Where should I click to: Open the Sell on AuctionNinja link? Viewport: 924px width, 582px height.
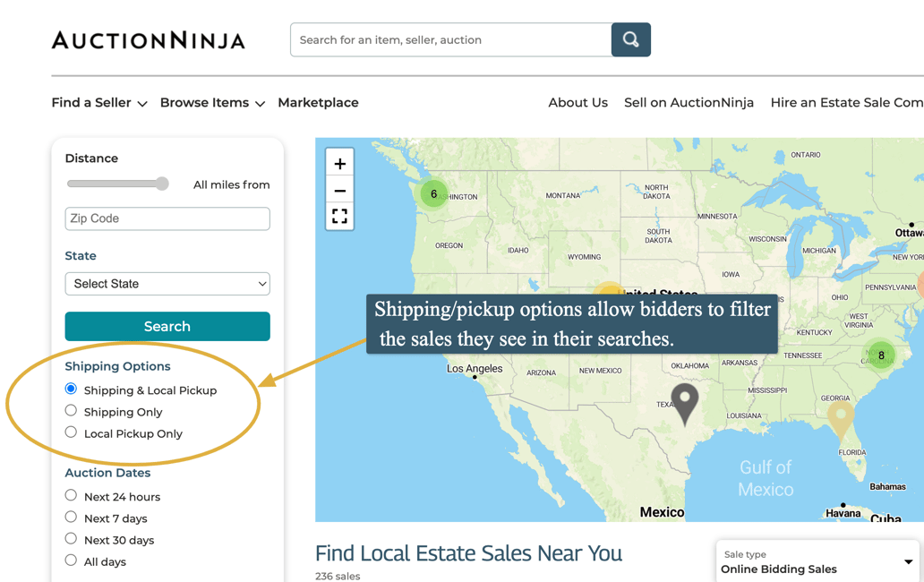pos(689,103)
